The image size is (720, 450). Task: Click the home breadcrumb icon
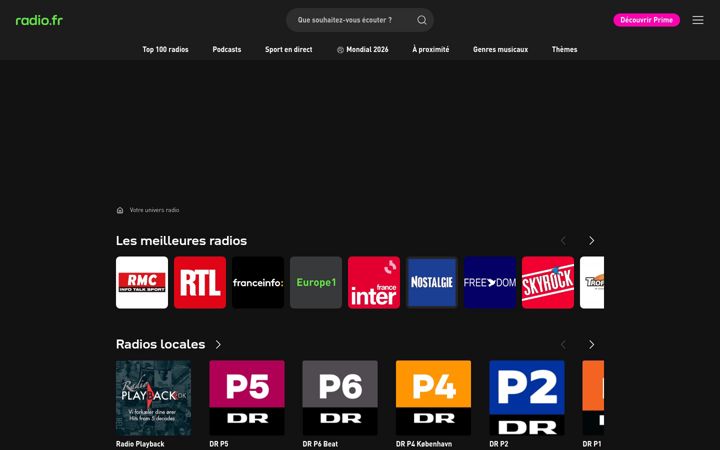[x=120, y=210]
